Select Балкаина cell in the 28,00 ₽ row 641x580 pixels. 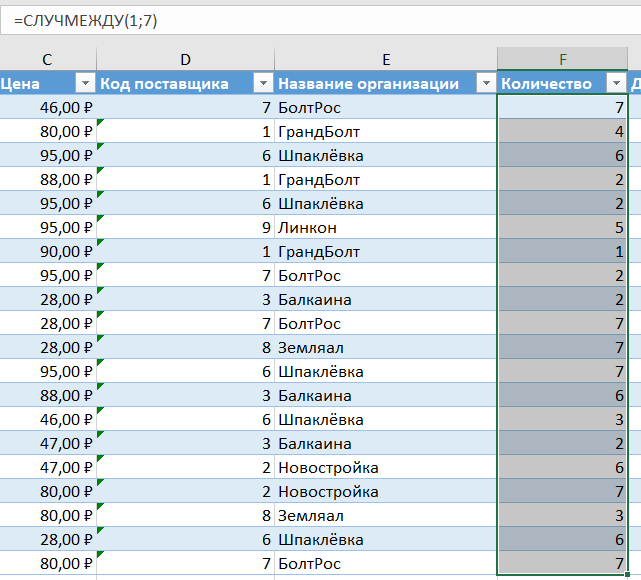(386, 300)
